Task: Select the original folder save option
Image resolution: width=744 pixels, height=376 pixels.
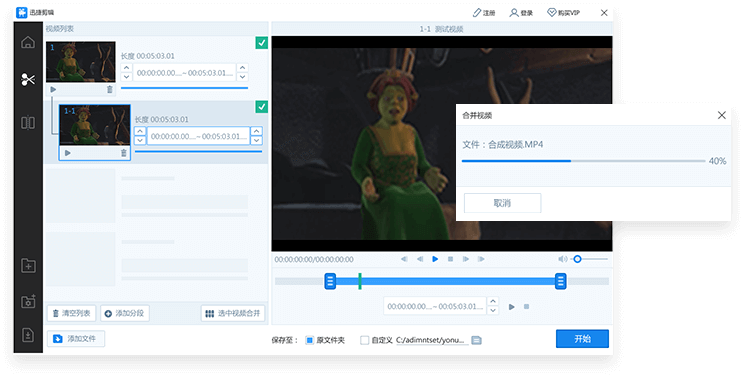Action: pyautogui.click(x=309, y=340)
